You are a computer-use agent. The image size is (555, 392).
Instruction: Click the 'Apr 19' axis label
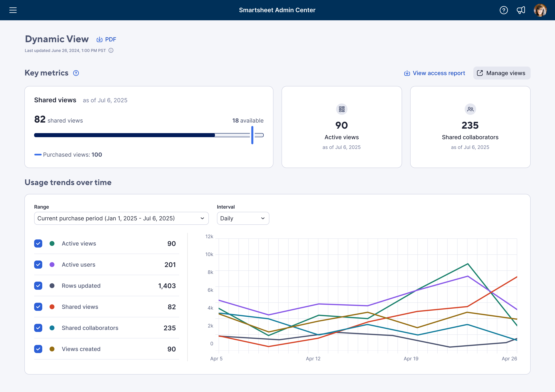pyautogui.click(x=411, y=359)
